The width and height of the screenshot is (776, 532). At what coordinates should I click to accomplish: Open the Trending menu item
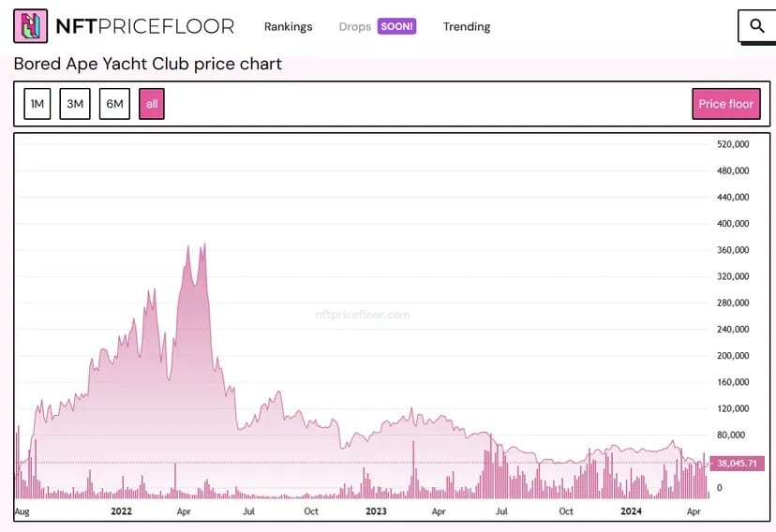(x=467, y=27)
